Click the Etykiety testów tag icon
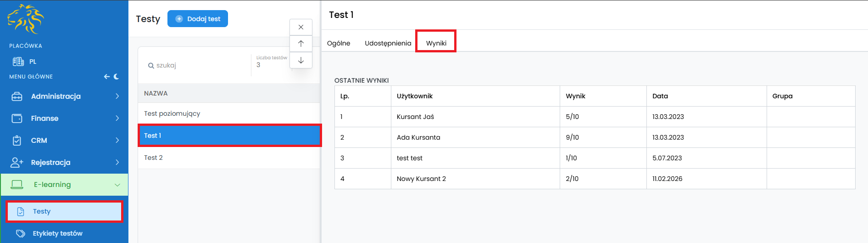This screenshot has width=868, height=243. pos(20,233)
